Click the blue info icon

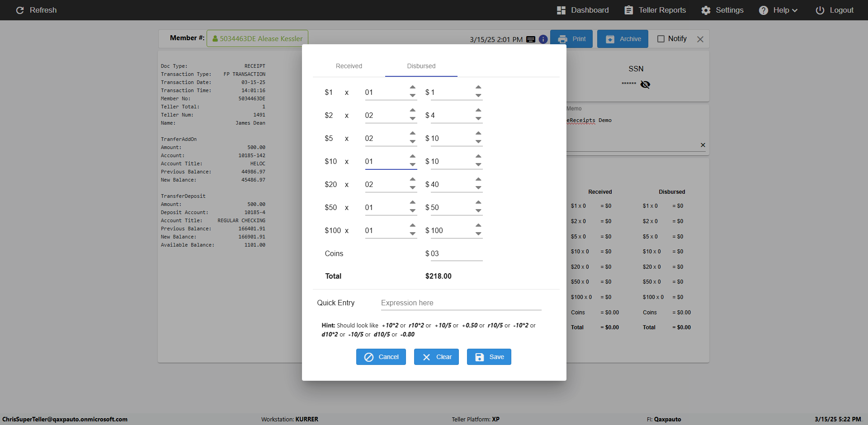[x=543, y=39]
